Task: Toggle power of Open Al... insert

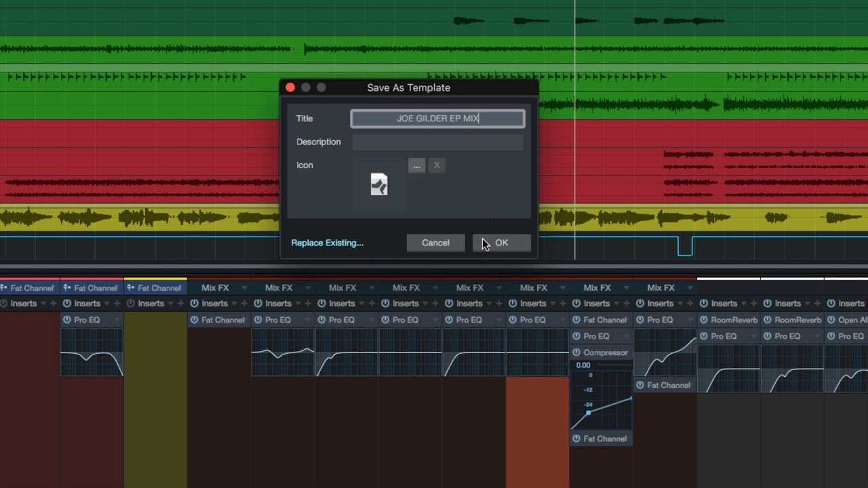Action: [831, 320]
